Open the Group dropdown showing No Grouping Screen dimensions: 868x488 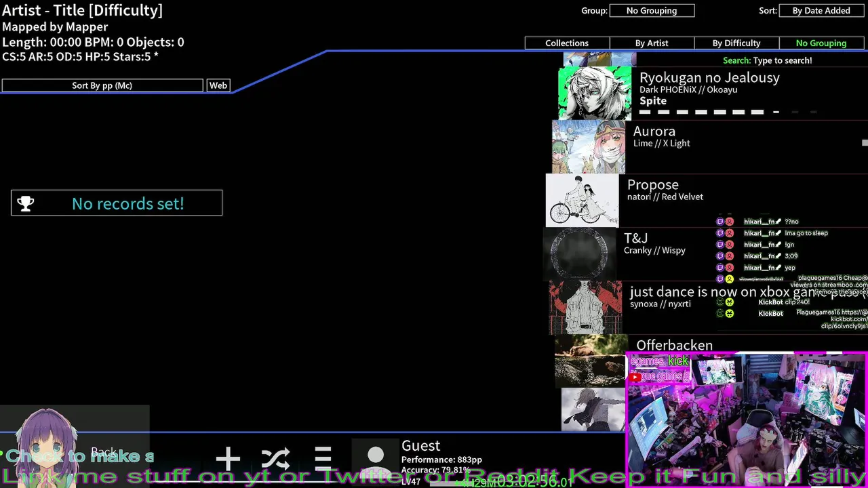pos(652,10)
